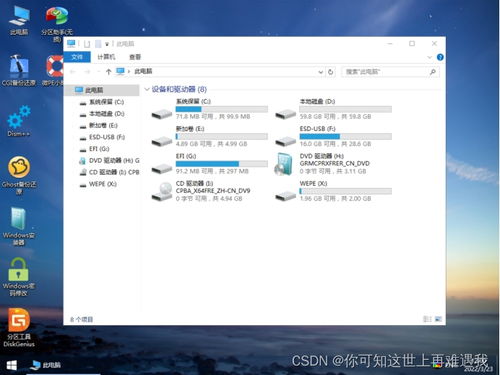Screen dimensions: 500x375
Task: Open the blue File tab
Action: [x=77, y=57]
